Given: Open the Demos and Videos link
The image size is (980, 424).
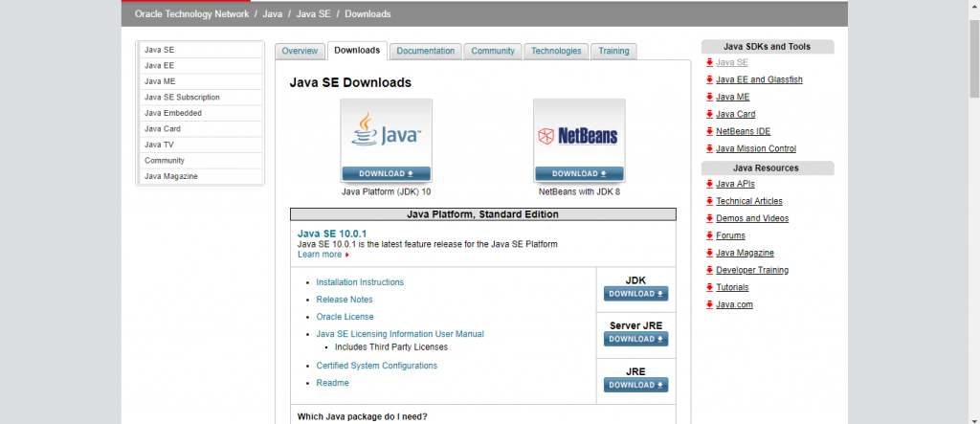Looking at the screenshot, I should [x=752, y=218].
